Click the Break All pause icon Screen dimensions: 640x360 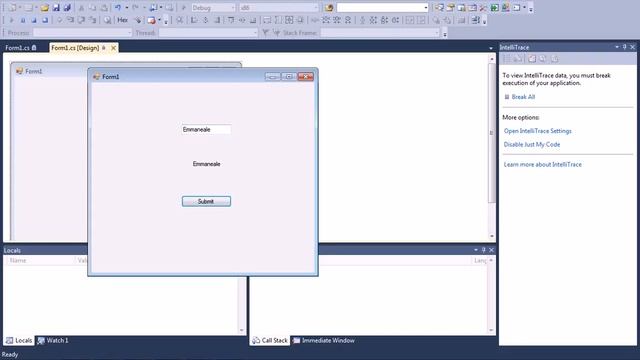(23, 20)
